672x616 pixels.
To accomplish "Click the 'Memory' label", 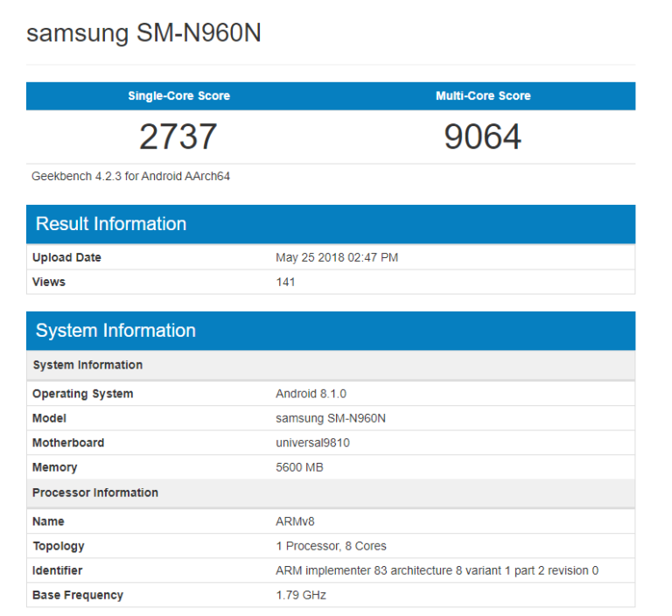I will pos(55,467).
